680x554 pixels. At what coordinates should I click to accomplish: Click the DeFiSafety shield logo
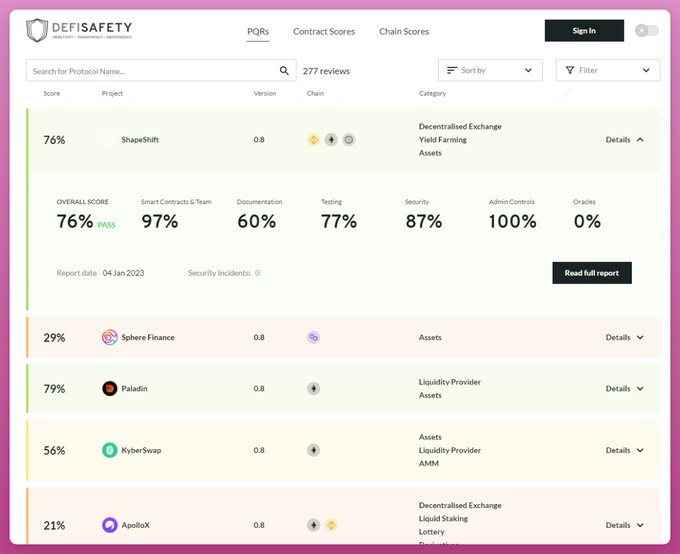37,30
